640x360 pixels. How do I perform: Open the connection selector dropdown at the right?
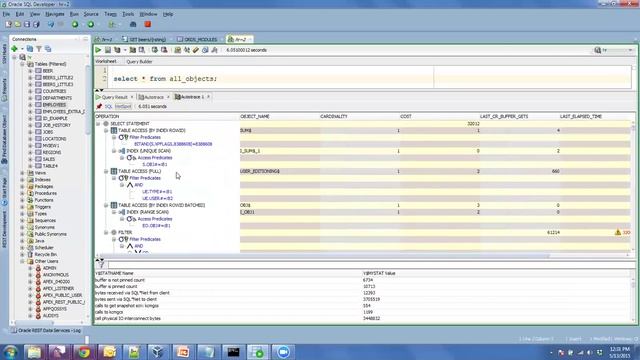[630, 50]
